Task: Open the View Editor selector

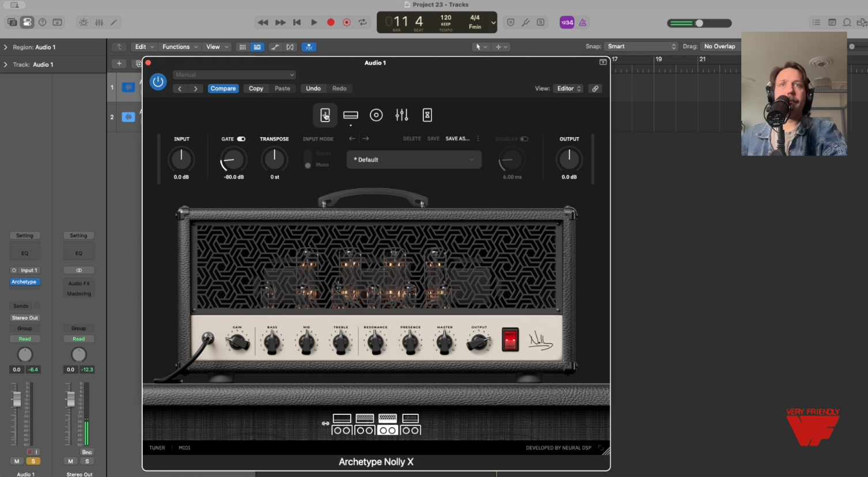Action: (568, 89)
